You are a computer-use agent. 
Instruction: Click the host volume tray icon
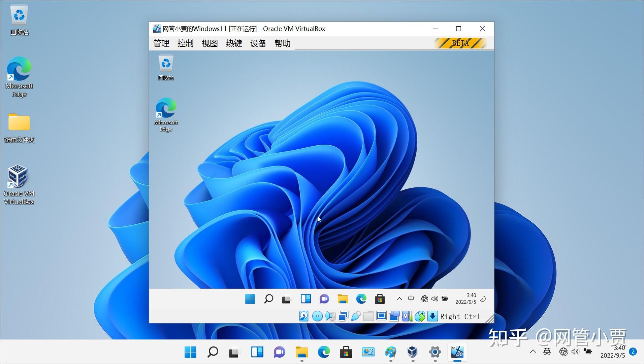pyautogui.click(x=575, y=352)
